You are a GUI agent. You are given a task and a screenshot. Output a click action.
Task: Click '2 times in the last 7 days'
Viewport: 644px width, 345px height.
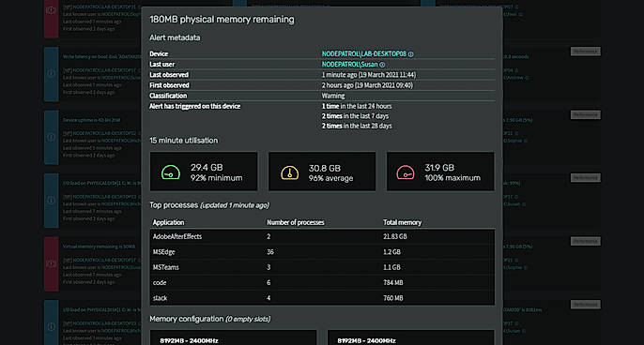355,116
